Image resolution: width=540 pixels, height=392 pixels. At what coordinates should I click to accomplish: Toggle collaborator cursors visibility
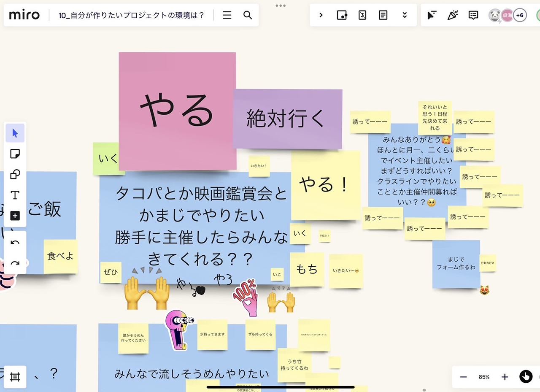(x=432, y=15)
